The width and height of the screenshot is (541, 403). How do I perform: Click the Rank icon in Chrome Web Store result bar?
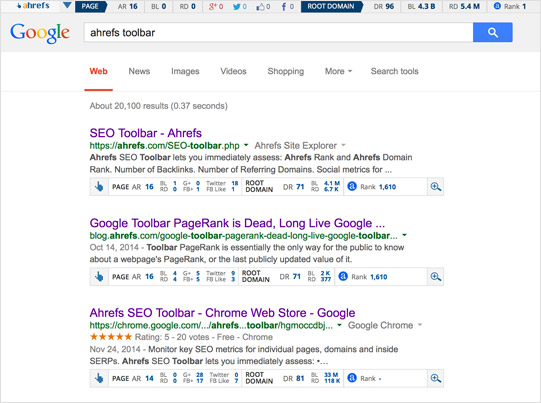tap(352, 378)
